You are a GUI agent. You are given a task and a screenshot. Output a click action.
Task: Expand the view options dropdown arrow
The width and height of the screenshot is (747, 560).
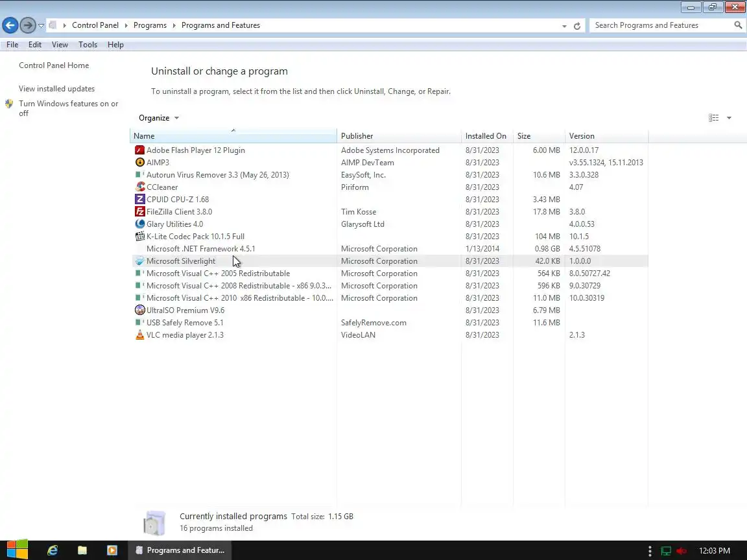click(729, 117)
